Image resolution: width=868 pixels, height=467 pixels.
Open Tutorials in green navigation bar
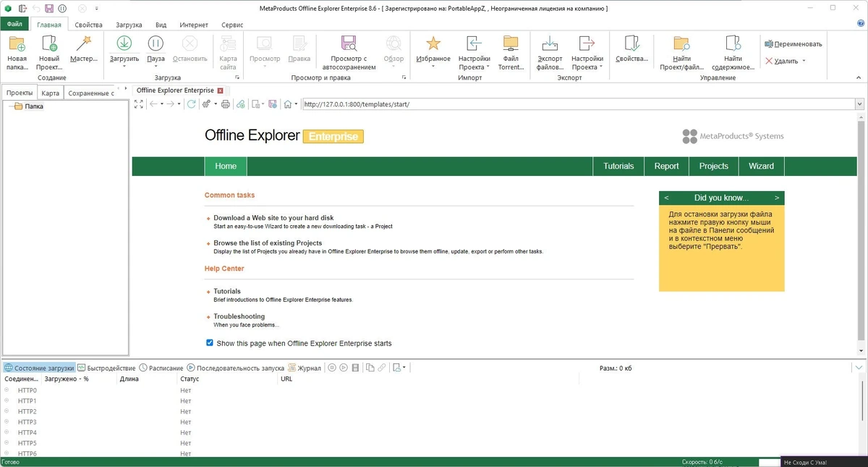(618, 166)
